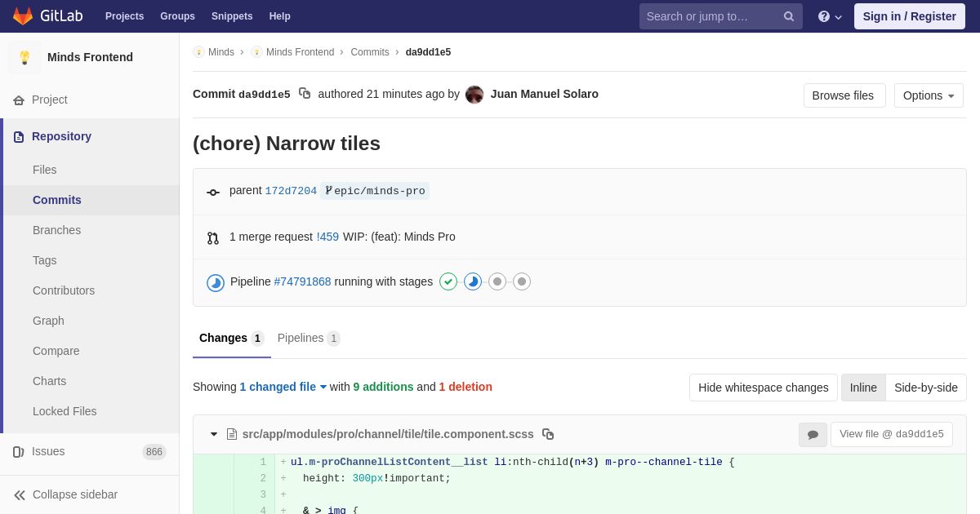Collapse the tile.component.scss diff
Screen dimensions: 980x514
[x=214, y=434]
